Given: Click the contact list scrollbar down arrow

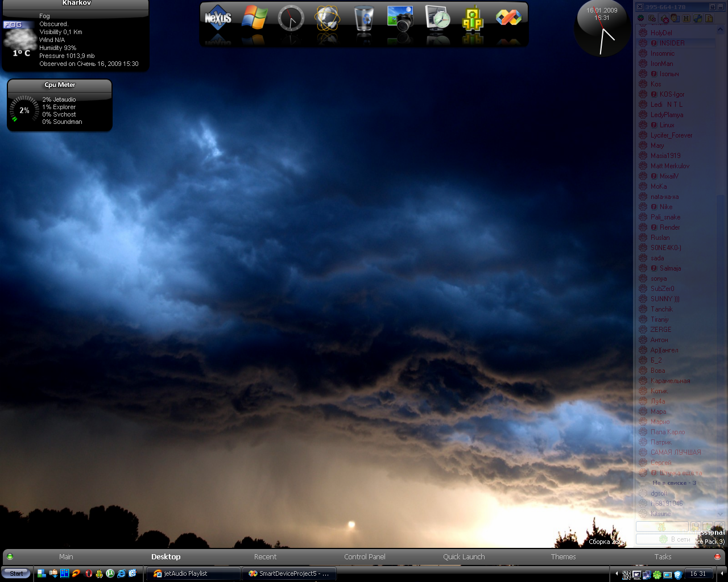Looking at the screenshot, I should tap(721, 513).
